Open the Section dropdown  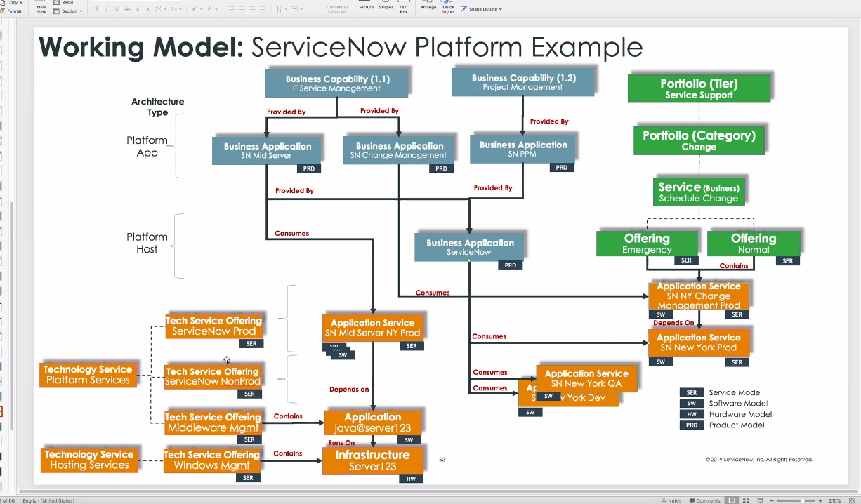click(68, 11)
